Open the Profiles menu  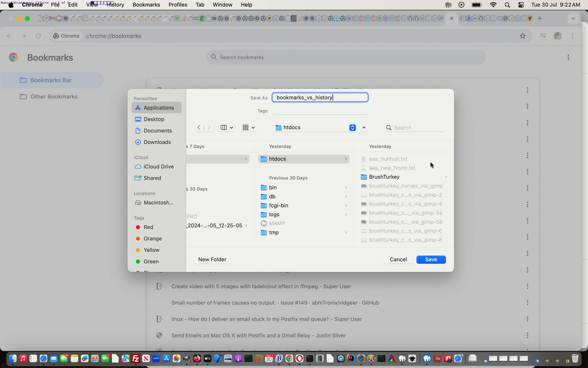coord(178,5)
